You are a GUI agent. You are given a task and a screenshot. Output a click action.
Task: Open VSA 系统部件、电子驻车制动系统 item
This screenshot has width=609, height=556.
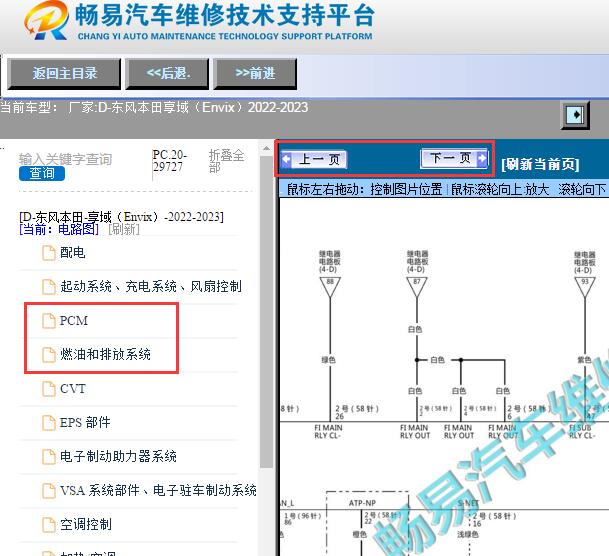158,490
